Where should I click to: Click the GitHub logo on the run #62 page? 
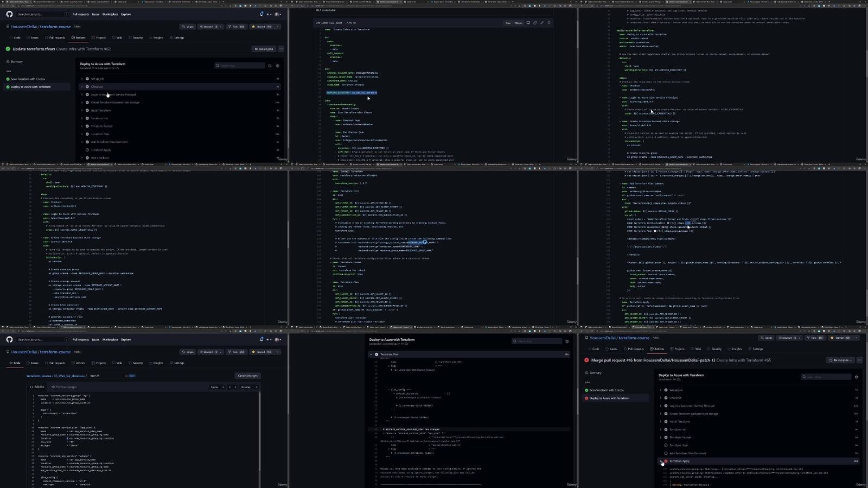pos(9,14)
